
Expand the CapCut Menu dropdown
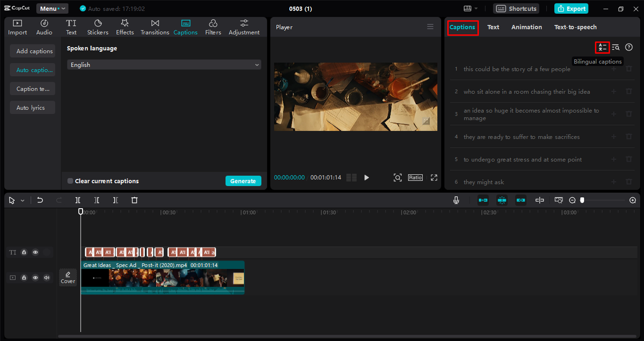[52, 9]
